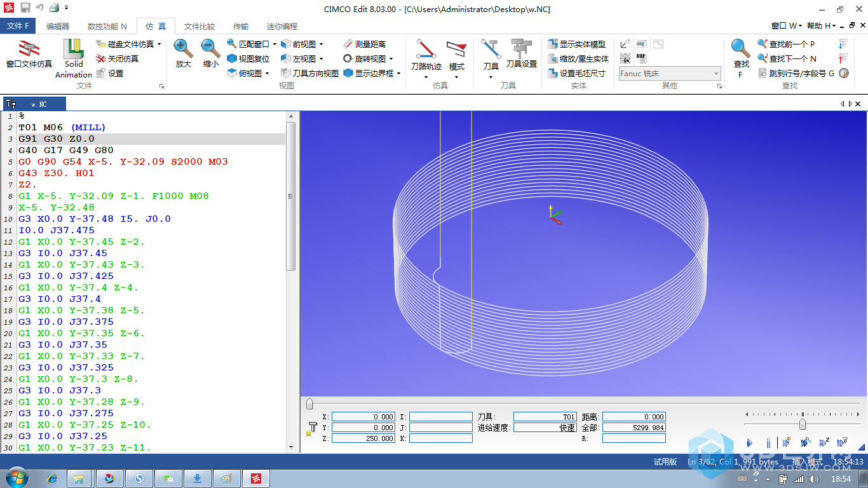Viewport: 868px width, 488px height.
Task: Open 设置毛坯尺寸 stock size settings
Action: point(576,73)
